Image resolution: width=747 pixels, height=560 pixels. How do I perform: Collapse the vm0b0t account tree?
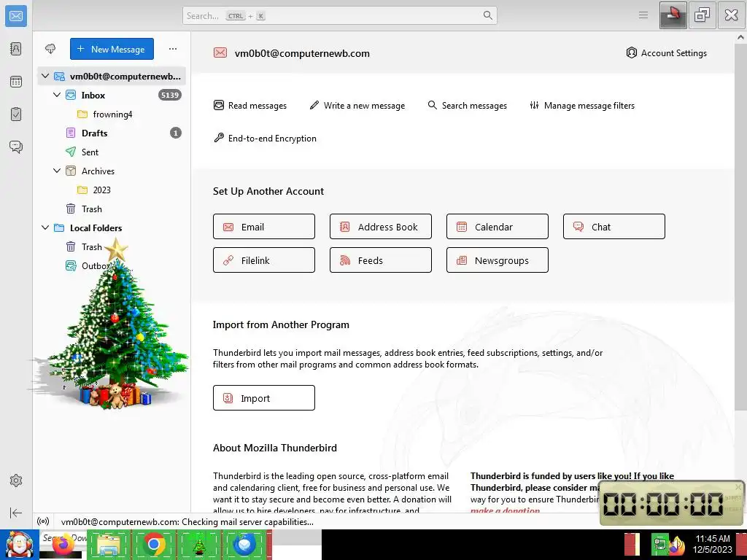(x=45, y=76)
